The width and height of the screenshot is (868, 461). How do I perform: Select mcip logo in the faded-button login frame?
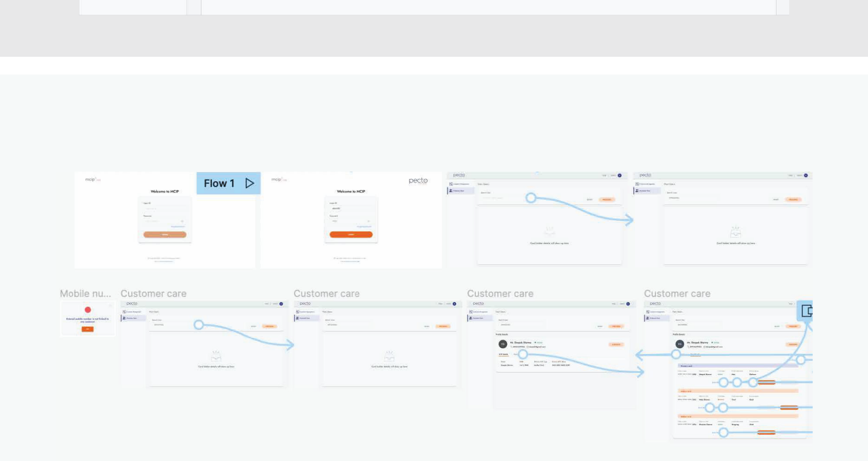point(93,180)
